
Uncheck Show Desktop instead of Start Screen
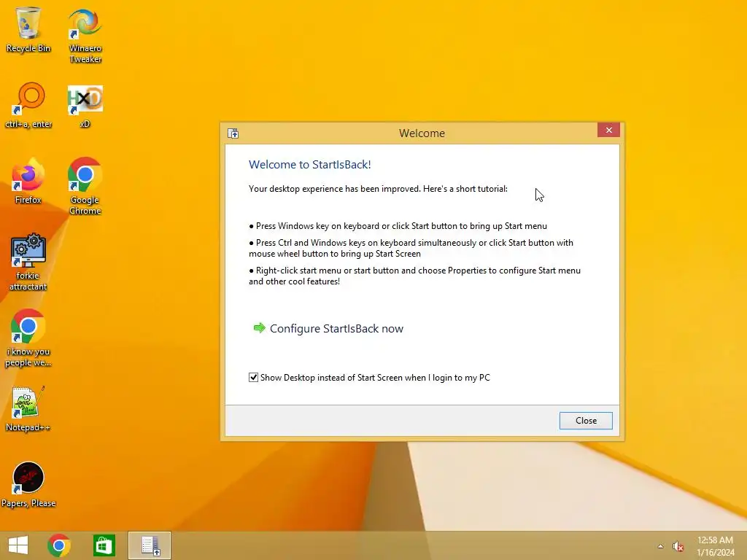click(253, 378)
